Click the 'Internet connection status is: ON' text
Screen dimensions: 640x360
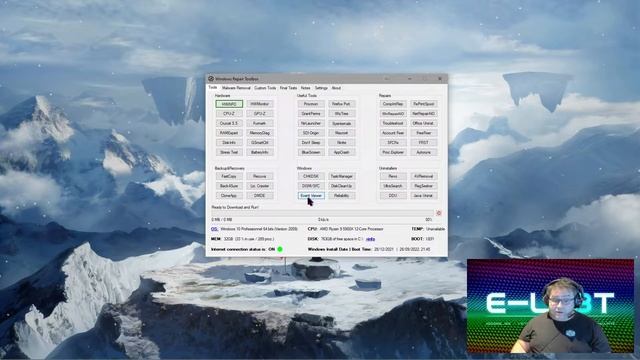[243, 249]
